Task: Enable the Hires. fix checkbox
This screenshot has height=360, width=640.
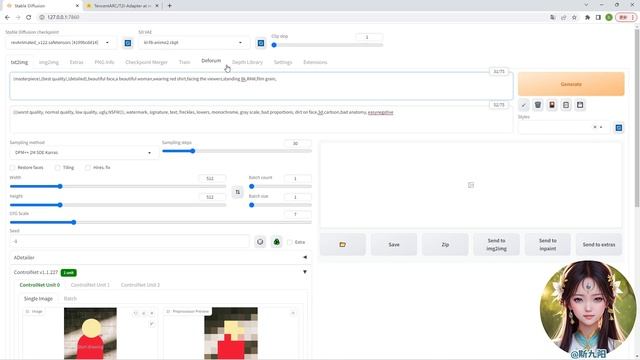Action: [x=88, y=168]
